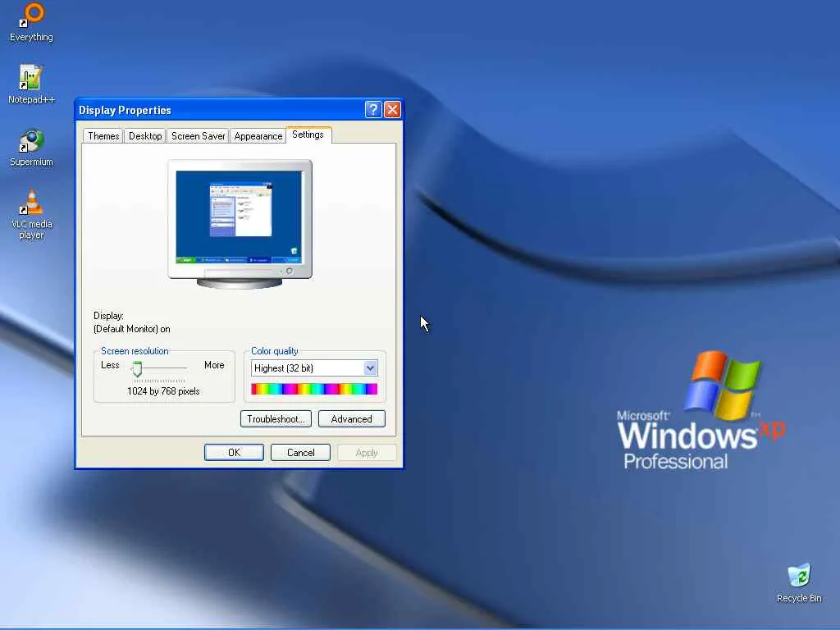The image size is (840, 630).
Task: Click the "(Default Monitor) on" text
Action: tap(132, 329)
